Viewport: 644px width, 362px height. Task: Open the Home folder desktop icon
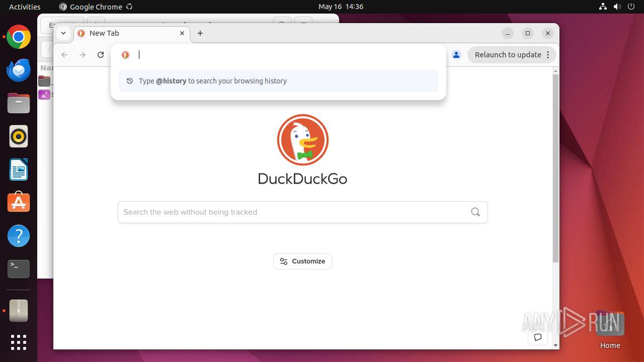(610, 330)
